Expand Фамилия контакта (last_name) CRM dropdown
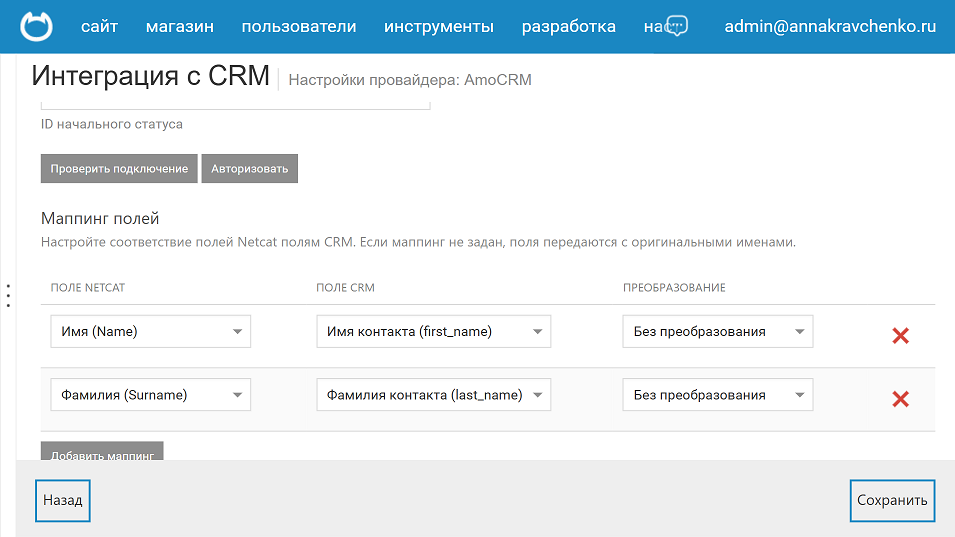 tap(433, 395)
